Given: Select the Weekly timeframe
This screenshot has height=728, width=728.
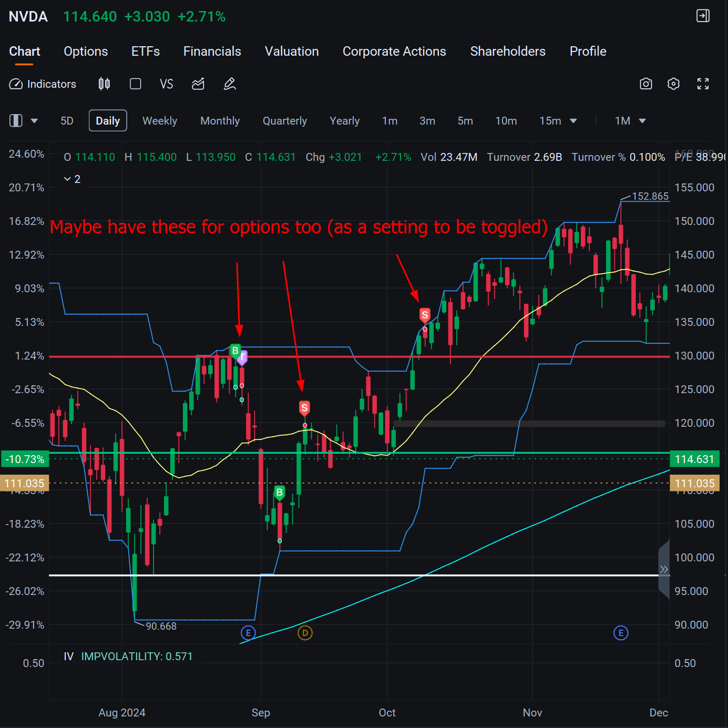Looking at the screenshot, I should tap(160, 121).
